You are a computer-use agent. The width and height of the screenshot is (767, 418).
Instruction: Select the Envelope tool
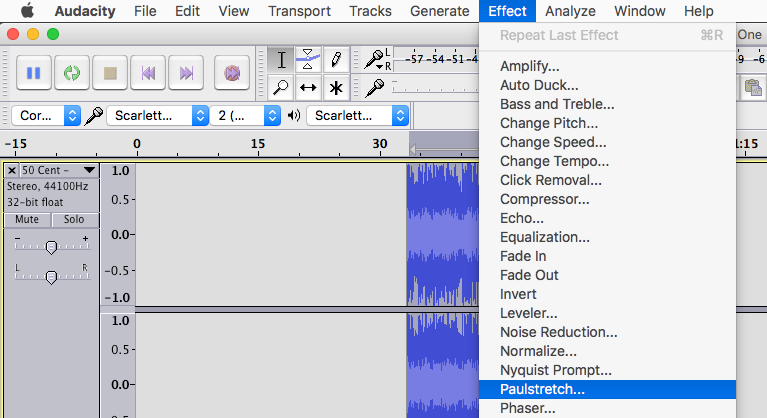pos(308,60)
